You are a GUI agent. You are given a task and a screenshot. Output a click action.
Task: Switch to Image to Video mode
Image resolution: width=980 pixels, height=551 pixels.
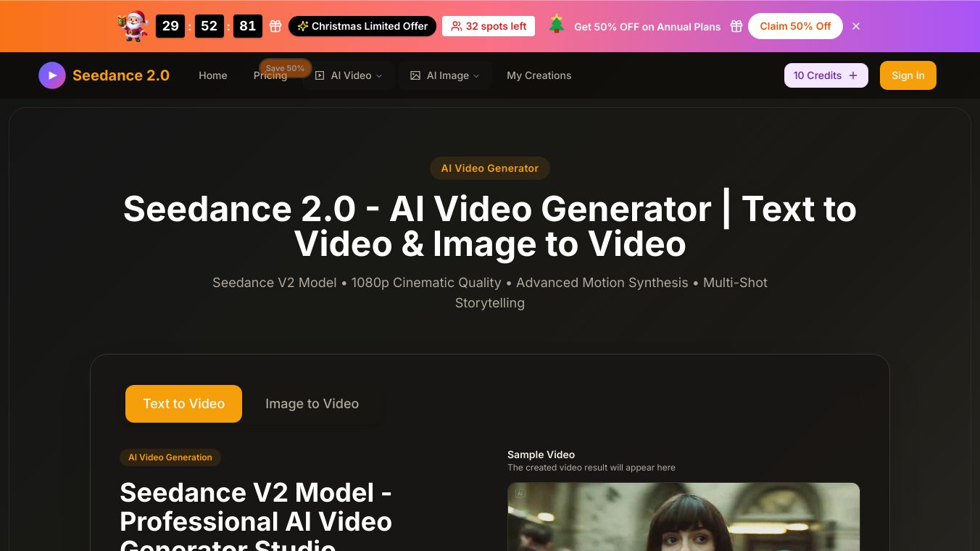click(312, 404)
